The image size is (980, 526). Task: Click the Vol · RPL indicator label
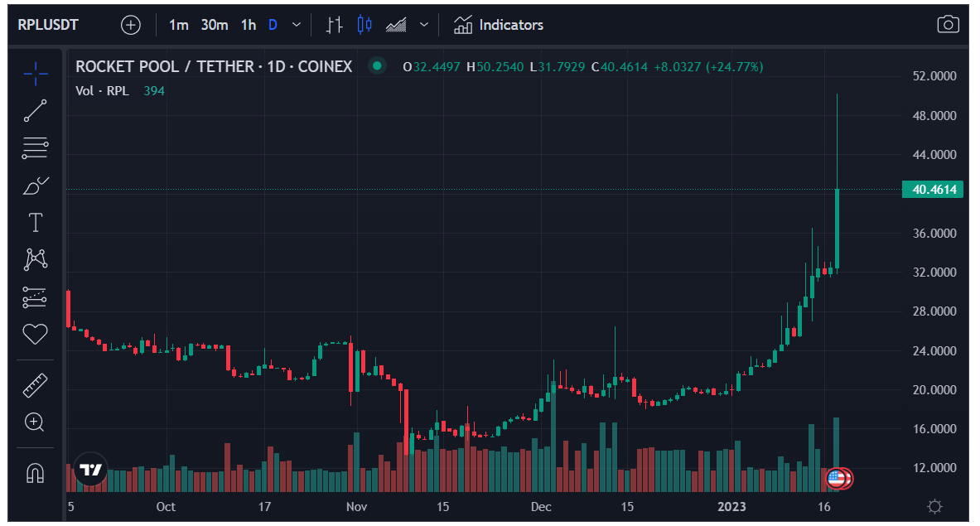tap(102, 90)
